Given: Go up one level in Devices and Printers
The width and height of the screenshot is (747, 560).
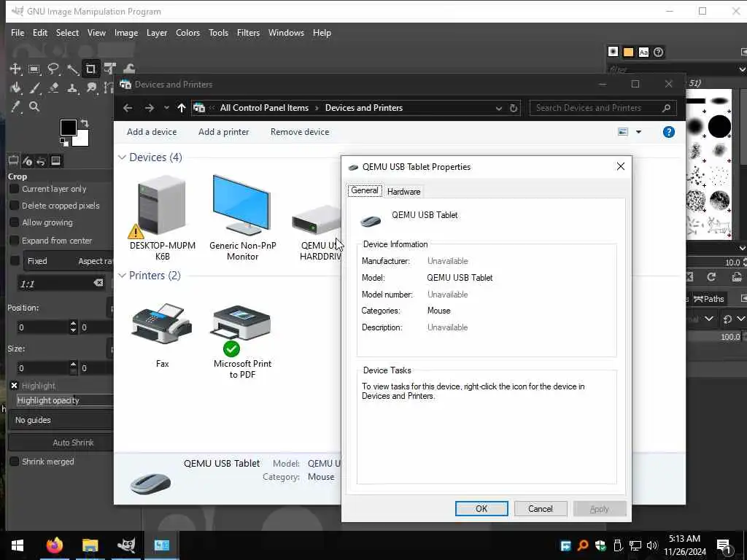Looking at the screenshot, I should tap(182, 108).
